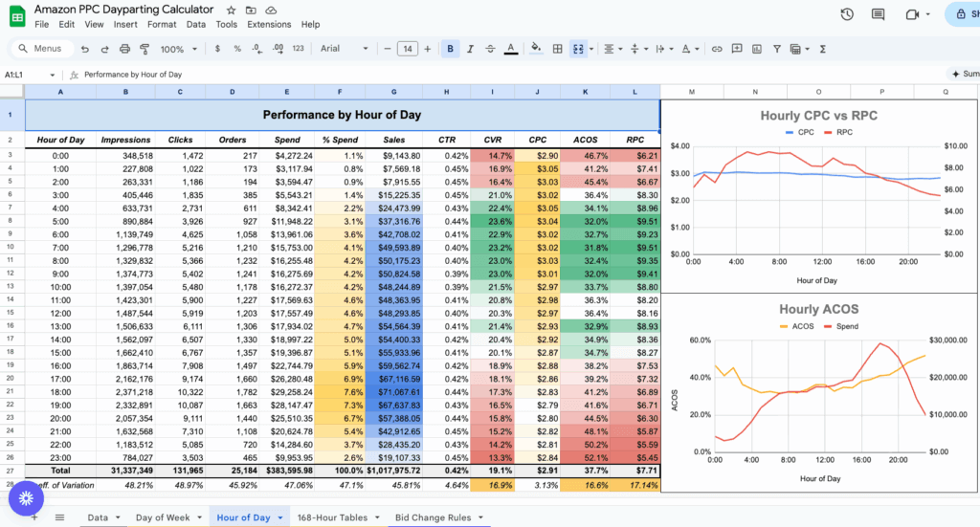Screen dimensions: 980x527
Task: Toggle bold formatting in the toolbar
Action: 449,49
